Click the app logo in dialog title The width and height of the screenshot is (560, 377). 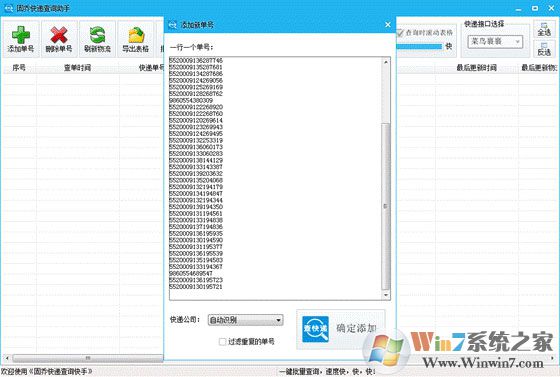173,25
